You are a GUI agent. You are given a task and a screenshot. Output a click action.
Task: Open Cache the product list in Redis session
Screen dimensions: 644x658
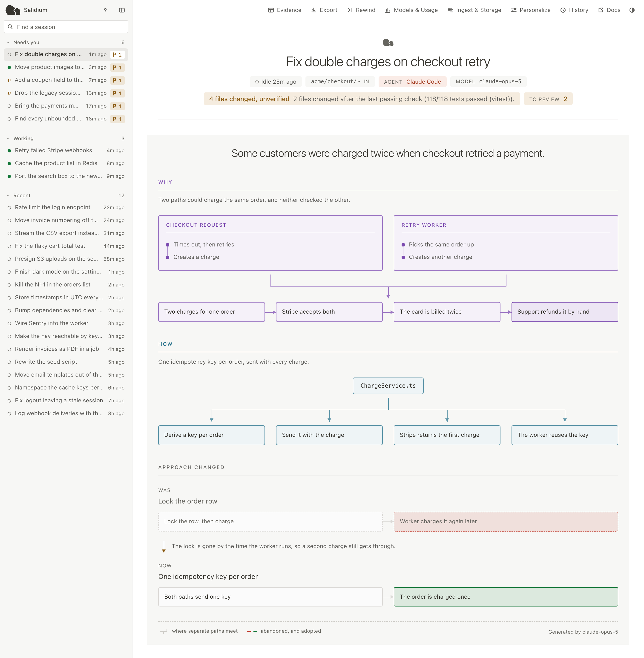[x=66, y=163]
